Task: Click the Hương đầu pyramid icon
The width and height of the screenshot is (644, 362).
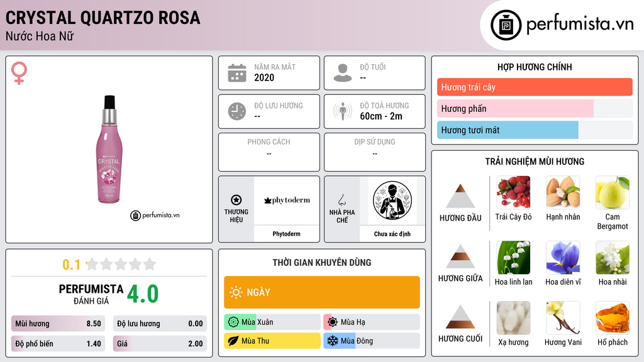Action: pyautogui.click(x=460, y=196)
